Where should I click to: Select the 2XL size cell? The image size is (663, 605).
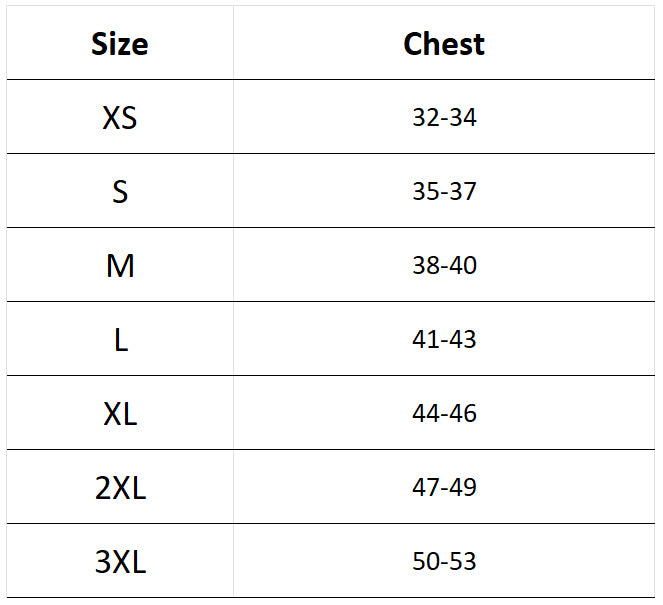[120, 488]
